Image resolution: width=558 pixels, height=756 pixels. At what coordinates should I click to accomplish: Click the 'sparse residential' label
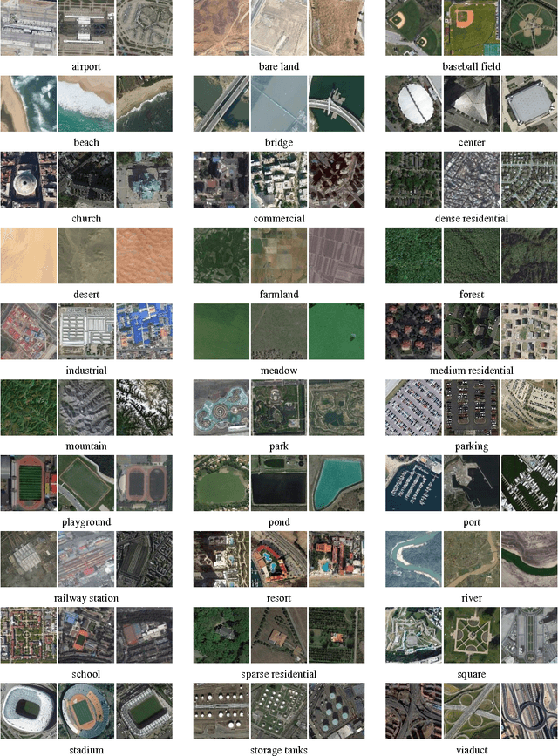click(279, 675)
